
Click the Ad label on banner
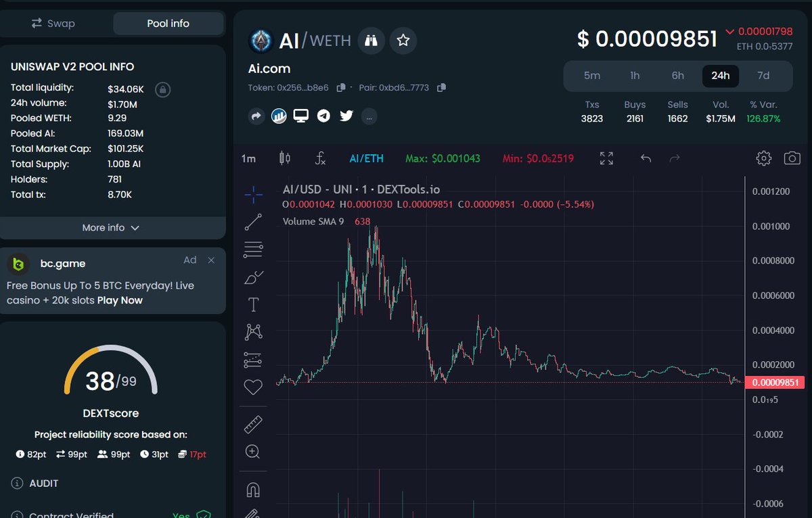190,260
